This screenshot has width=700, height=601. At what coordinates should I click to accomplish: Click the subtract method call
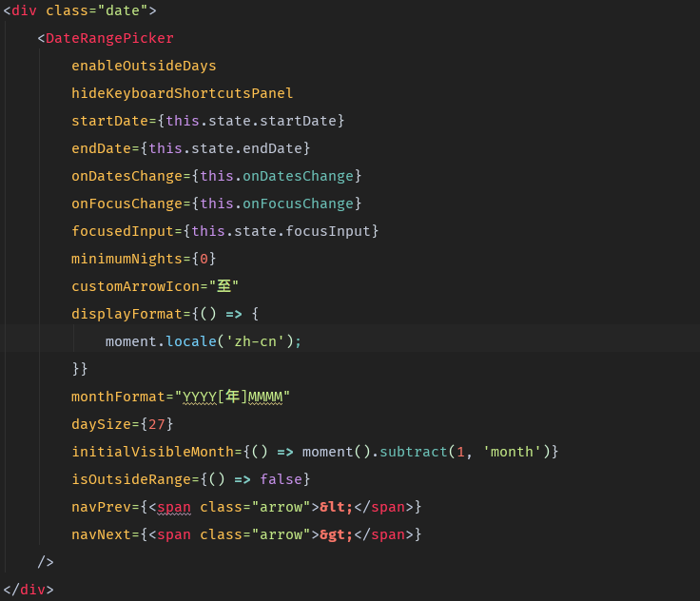point(414,452)
